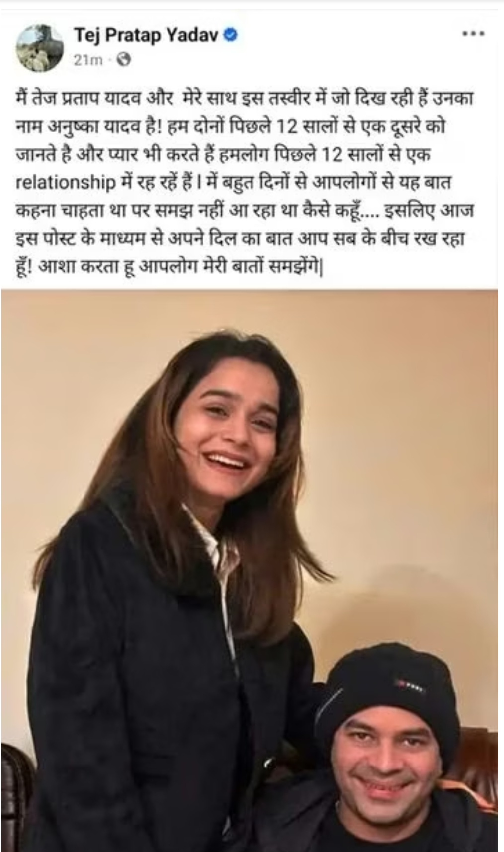
Task: Open the Tej Pratap Yadav profile name
Action: pos(148,35)
